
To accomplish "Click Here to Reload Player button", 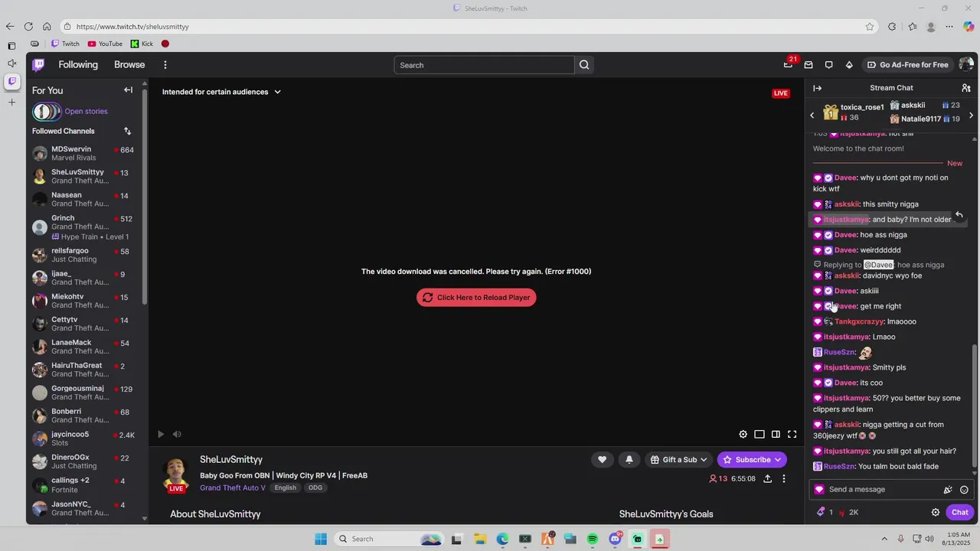I will 476,298.
